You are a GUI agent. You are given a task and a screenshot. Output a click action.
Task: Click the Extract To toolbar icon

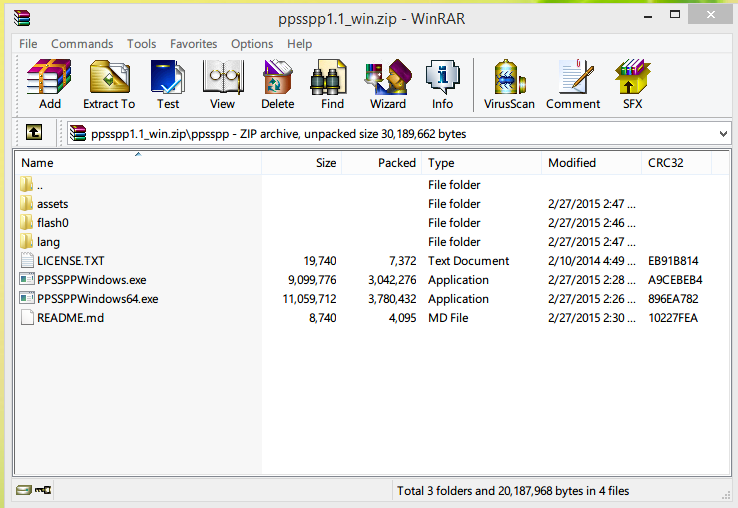[x=109, y=84]
